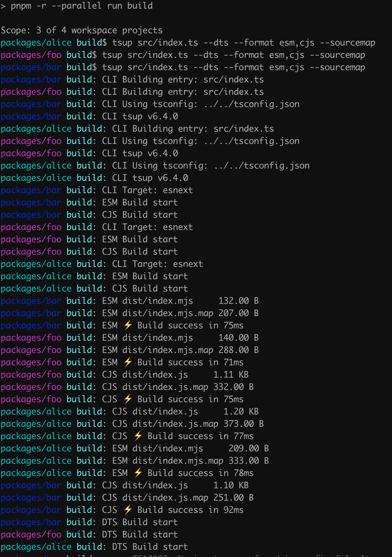392x557 pixels.
Task: Click foo's "DTS Build start" line
Action: (x=140, y=535)
